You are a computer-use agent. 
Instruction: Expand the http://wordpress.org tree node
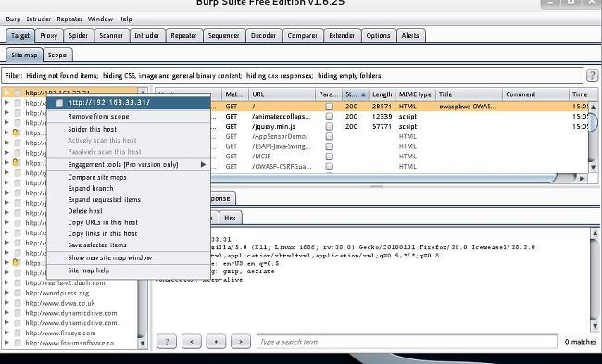point(6,293)
